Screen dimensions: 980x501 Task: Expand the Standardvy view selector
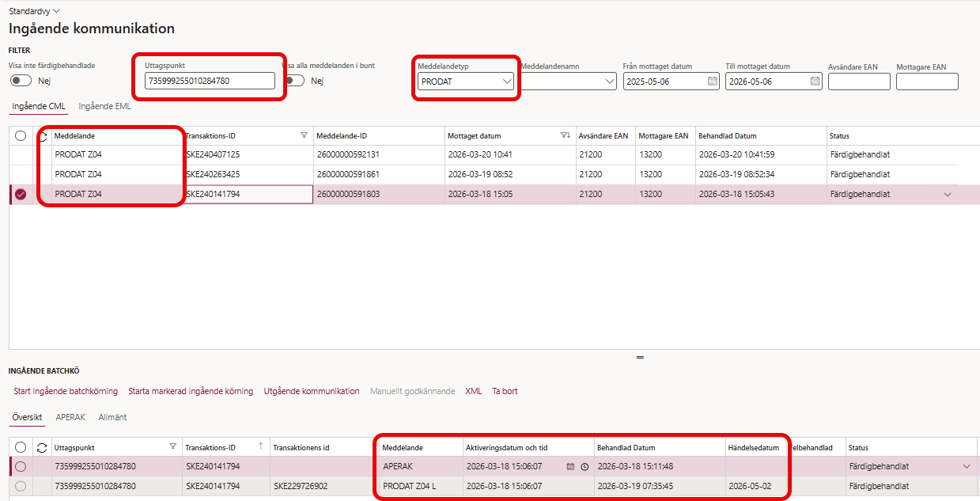34,10
